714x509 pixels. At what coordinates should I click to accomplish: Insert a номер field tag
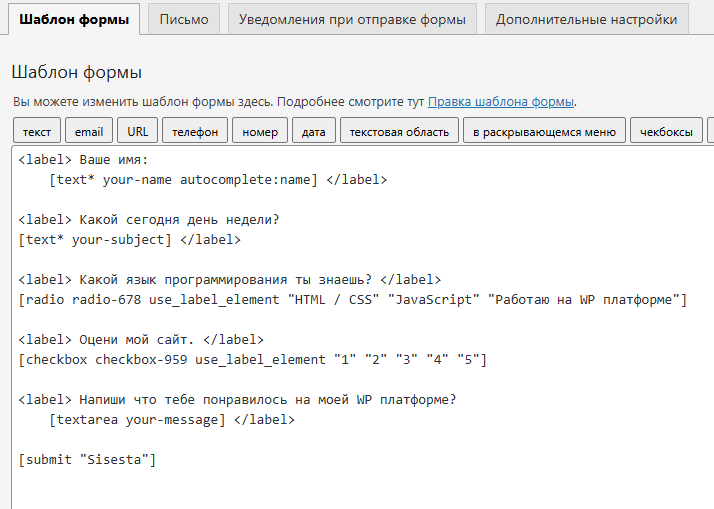tap(260, 131)
